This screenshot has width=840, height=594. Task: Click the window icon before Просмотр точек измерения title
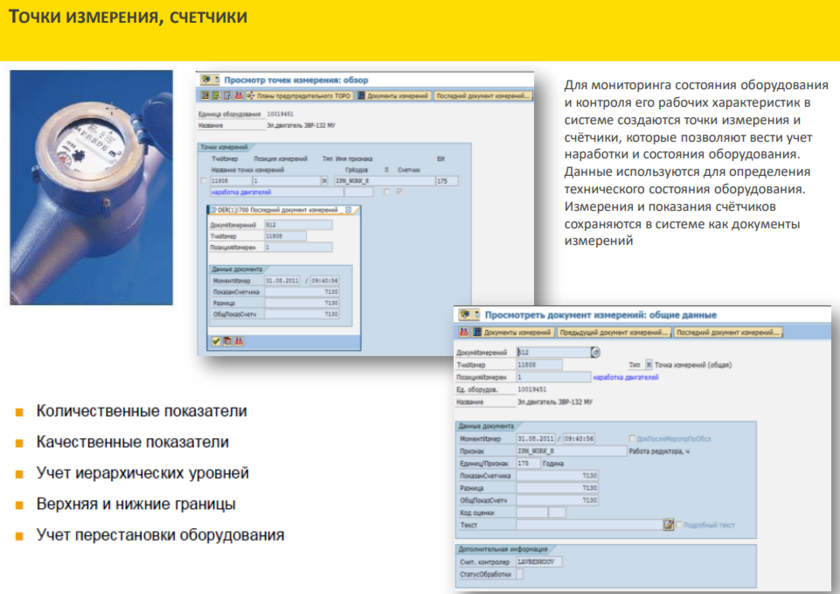(x=207, y=78)
